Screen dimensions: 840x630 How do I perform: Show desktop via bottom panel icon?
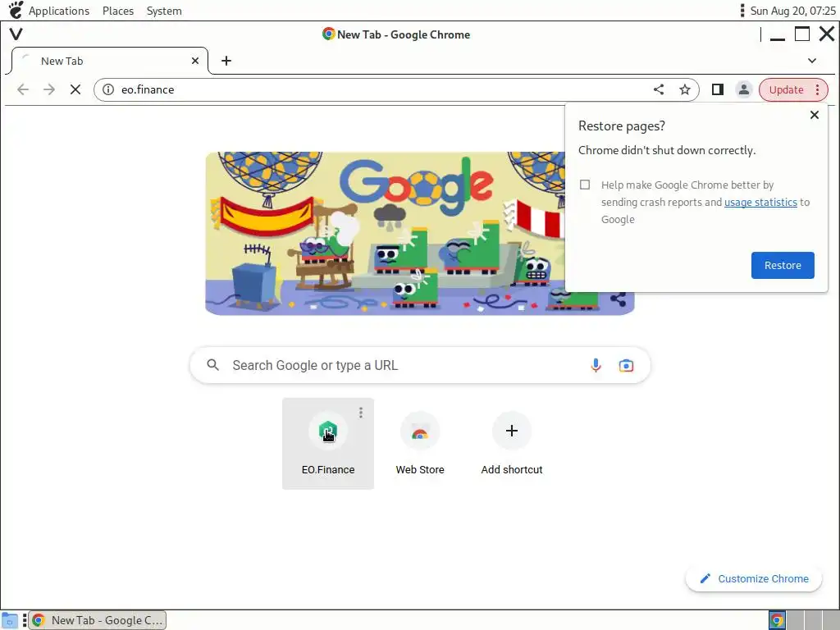(9, 620)
